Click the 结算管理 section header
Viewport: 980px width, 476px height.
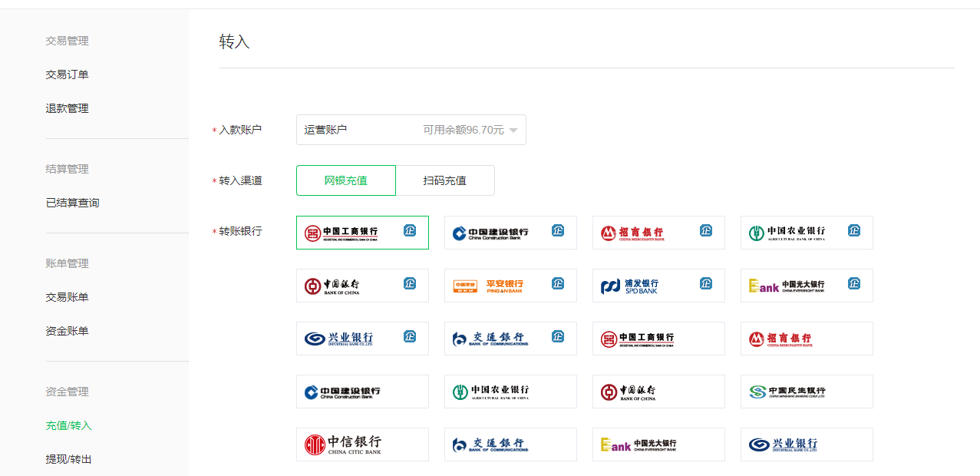(68, 169)
